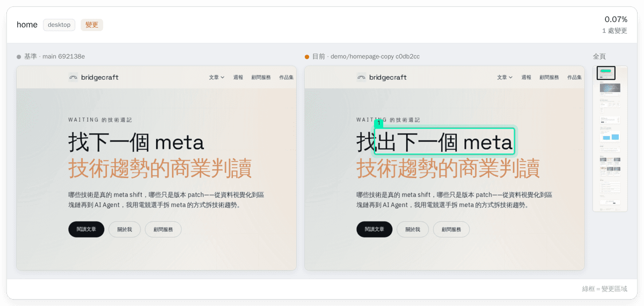Viewport: 644px width, 306px height.
Task: Click orange 技術趨勢的商業判讀 heading in baseline
Action: point(160,168)
